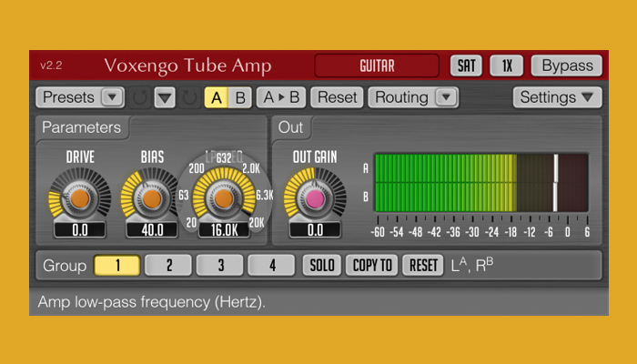Open the undo history dropdown arrow

point(165,97)
